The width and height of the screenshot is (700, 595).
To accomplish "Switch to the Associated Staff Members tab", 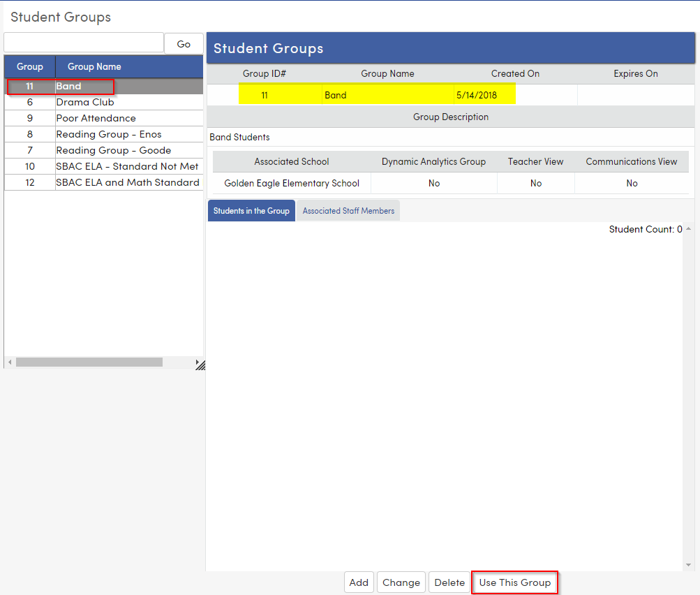I will [x=348, y=210].
